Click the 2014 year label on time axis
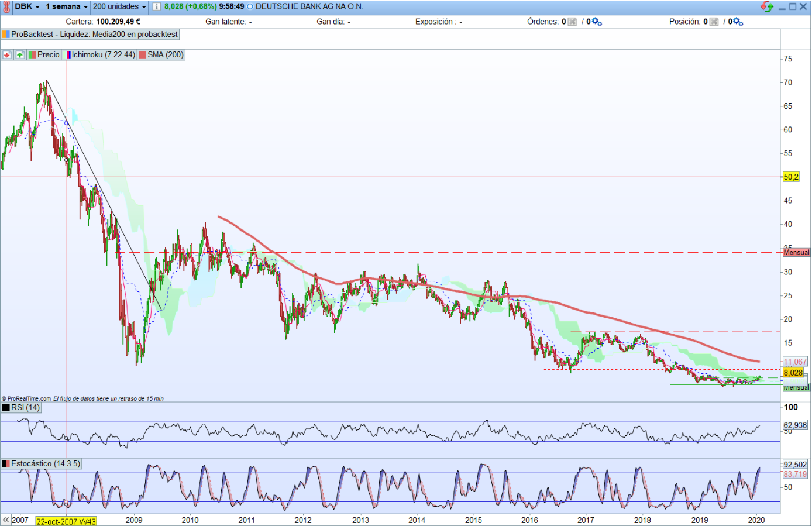The image size is (812, 526). tap(417, 520)
